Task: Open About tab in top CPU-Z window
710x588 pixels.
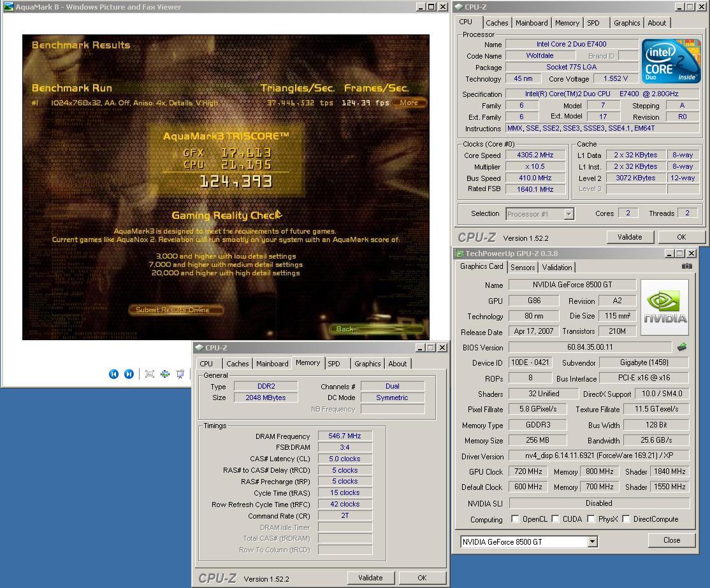Action: click(x=656, y=23)
